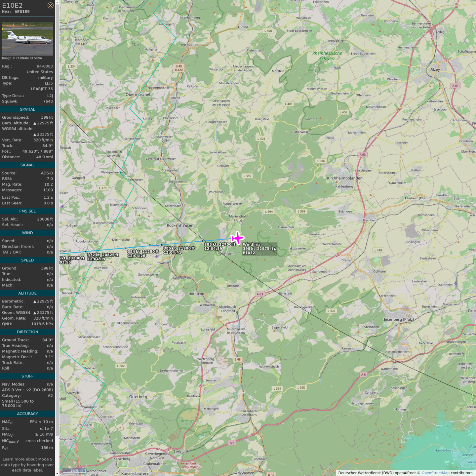Click the Squawk 7643 value
The height and width of the screenshot is (476, 476).
click(48, 101)
